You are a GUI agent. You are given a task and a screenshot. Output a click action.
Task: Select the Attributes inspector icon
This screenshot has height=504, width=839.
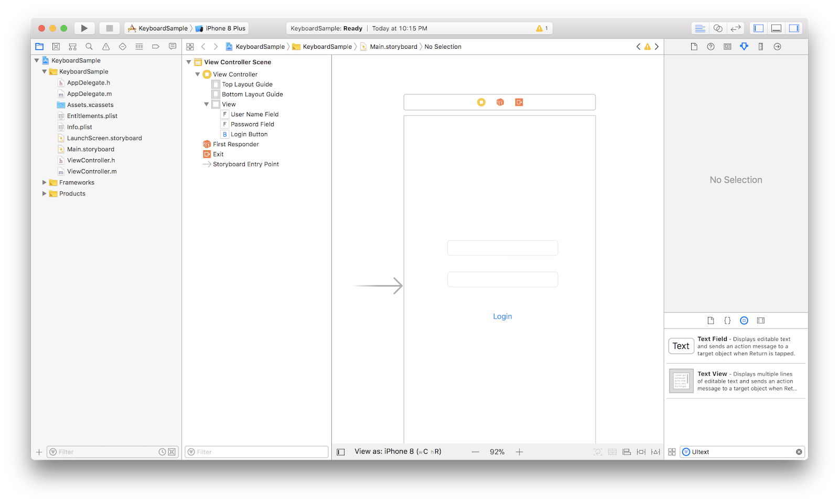(744, 46)
